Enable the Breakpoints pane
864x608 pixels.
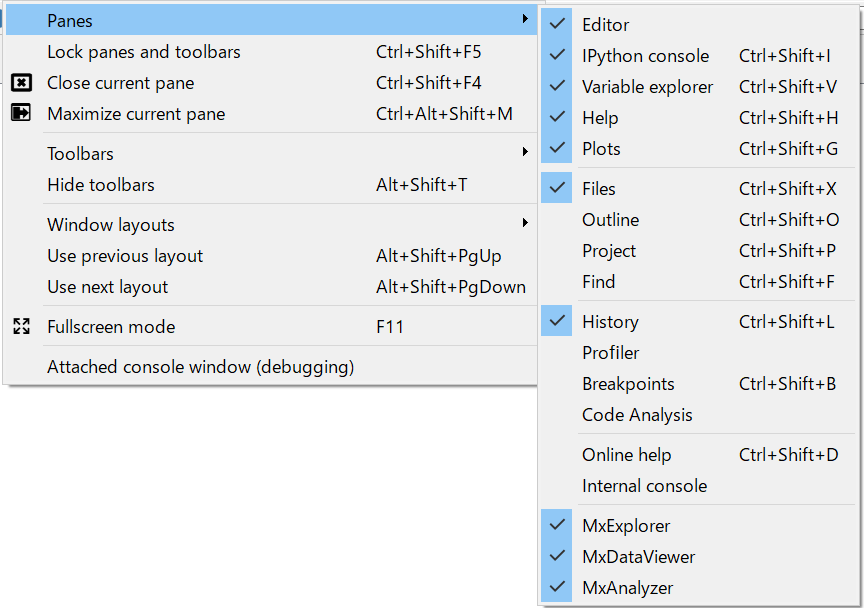pyautogui.click(x=628, y=384)
